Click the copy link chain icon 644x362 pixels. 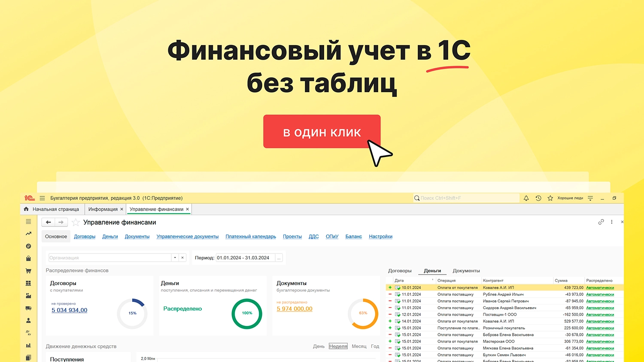601,222
